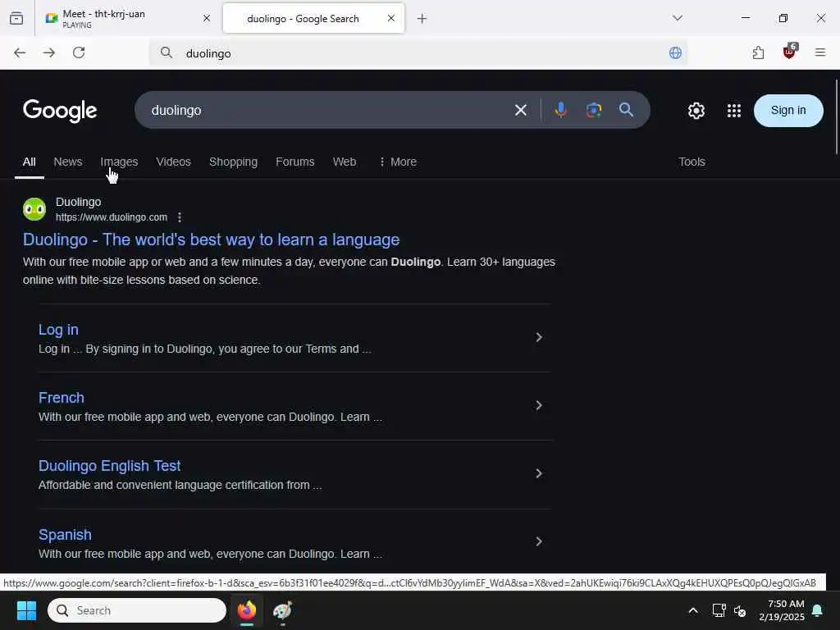Expand the Log in sitelink chevron
The image size is (840, 630).
(x=539, y=337)
